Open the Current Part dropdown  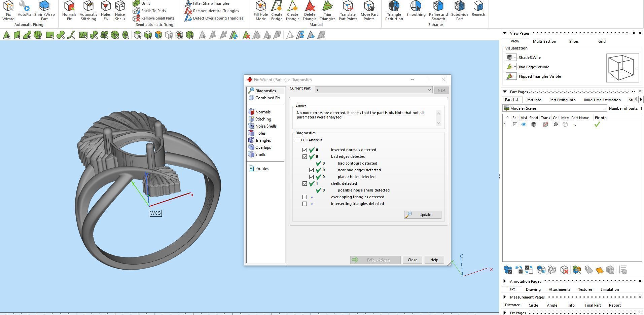(x=373, y=90)
